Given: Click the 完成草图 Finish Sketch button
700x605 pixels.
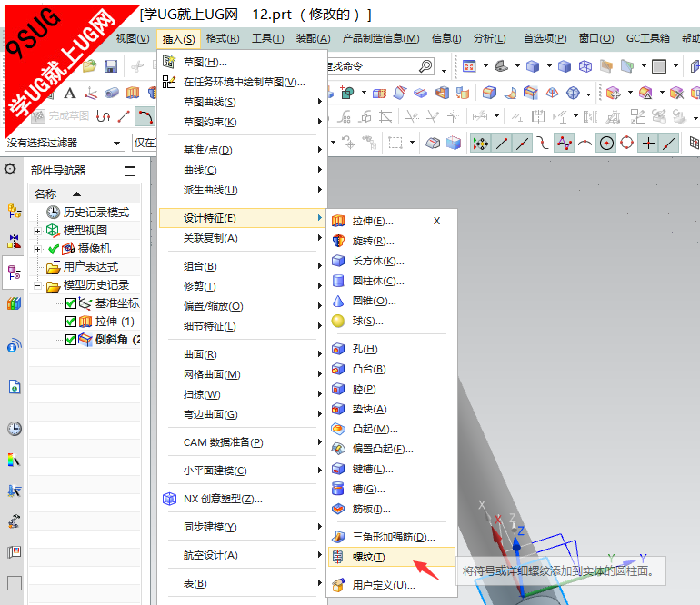Looking at the screenshot, I should 61,116.
